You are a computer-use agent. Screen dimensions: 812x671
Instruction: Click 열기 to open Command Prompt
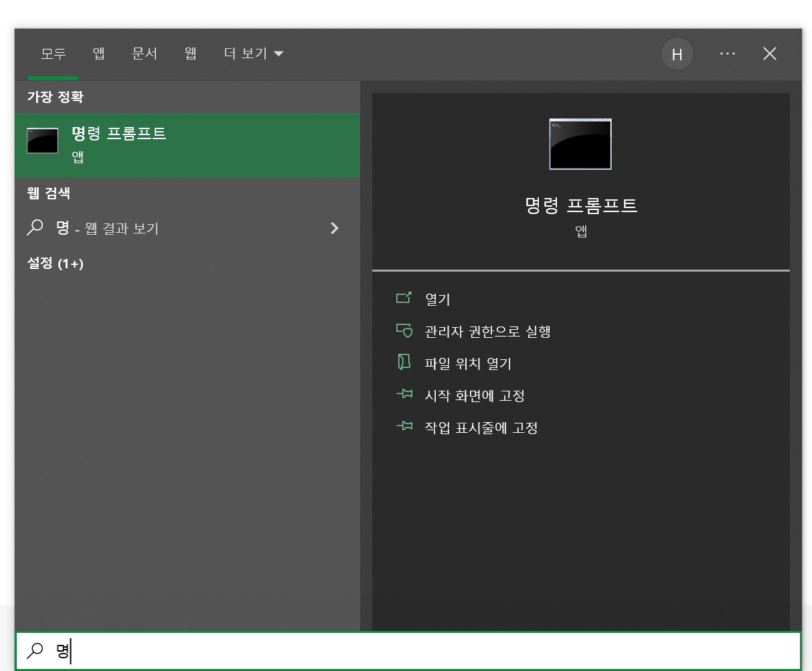click(438, 299)
